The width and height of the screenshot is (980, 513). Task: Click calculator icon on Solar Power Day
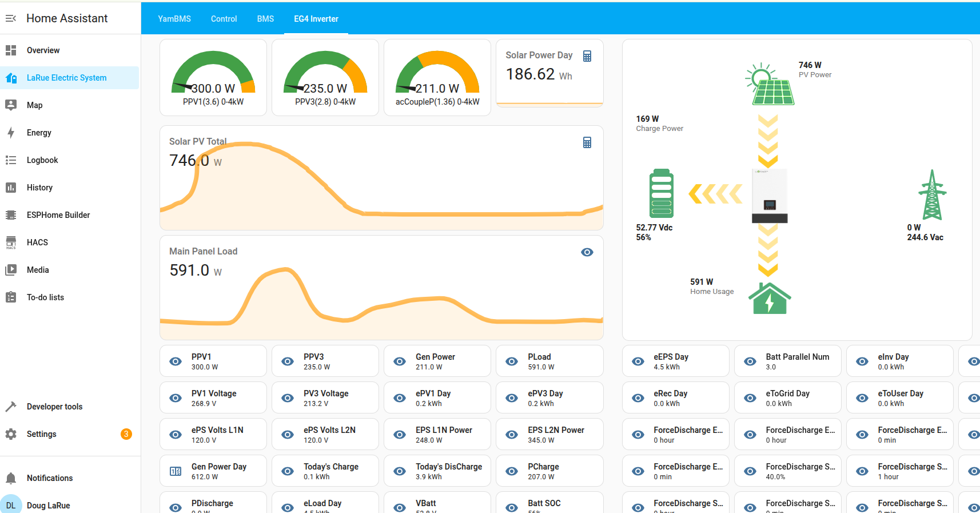[x=587, y=56]
